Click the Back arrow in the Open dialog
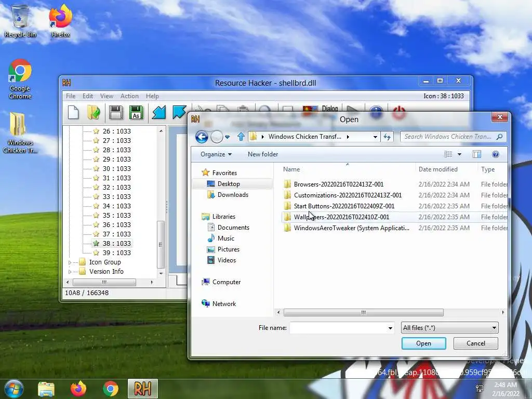The height and width of the screenshot is (399, 532). click(x=202, y=137)
